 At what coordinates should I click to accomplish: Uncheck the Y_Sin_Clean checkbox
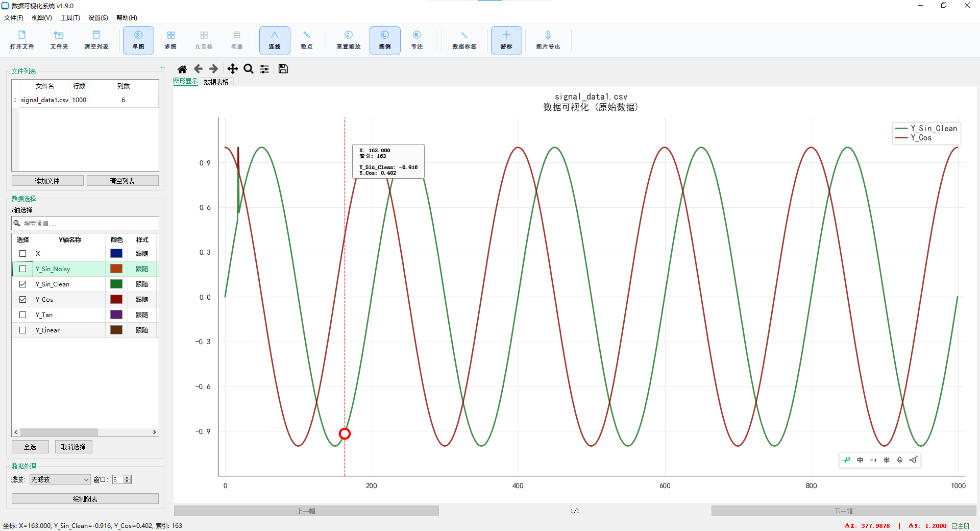(x=22, y=284)
